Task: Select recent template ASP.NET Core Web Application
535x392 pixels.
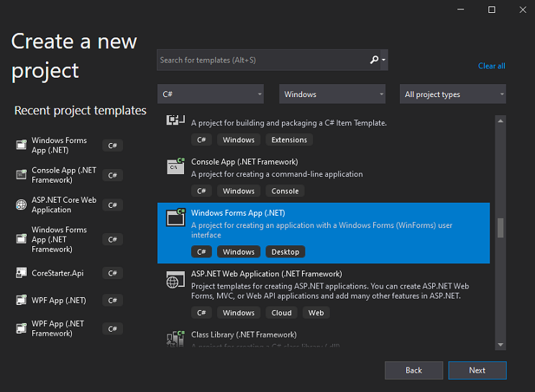Action: 64,205
